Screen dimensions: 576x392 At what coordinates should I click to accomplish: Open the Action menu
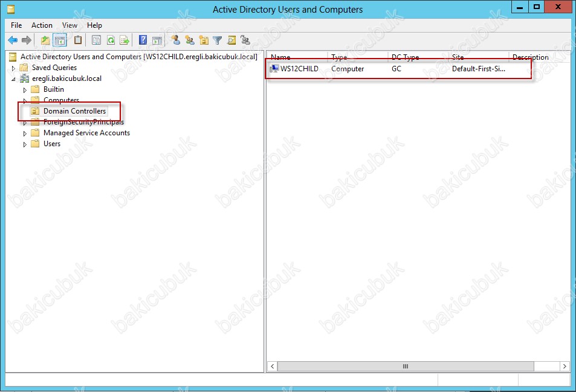tap(42, 25)
